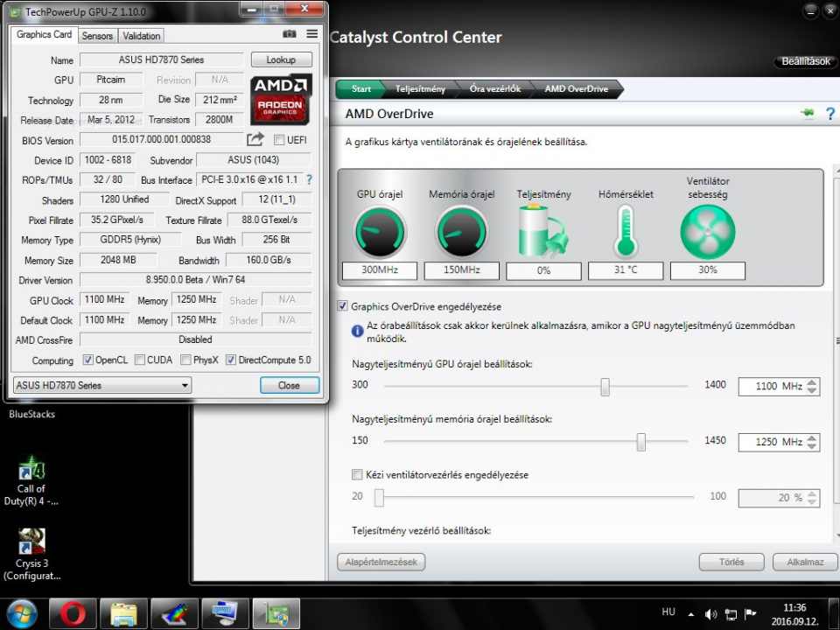Click the Memória órajel gauge
This screenshot has width=840, height=630.
point(461,233)
